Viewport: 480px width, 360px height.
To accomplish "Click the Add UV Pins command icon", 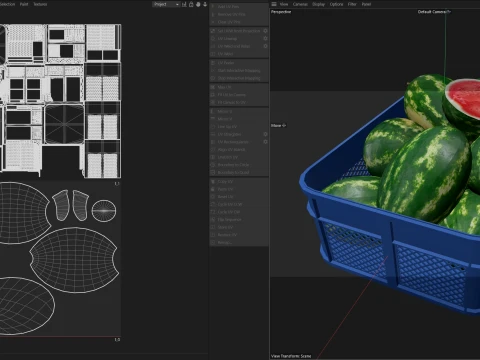I will (213, 7).
